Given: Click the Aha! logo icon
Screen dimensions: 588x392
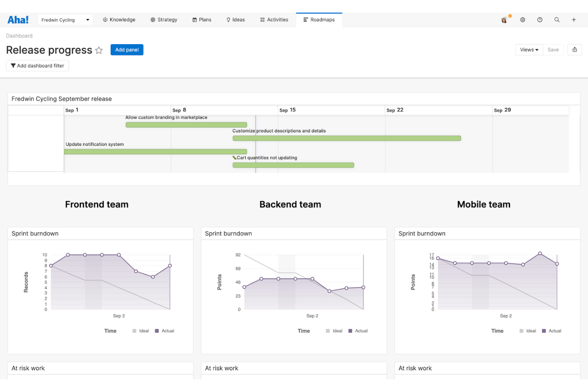Looking at the screenshot, I should tap(18, 20).
